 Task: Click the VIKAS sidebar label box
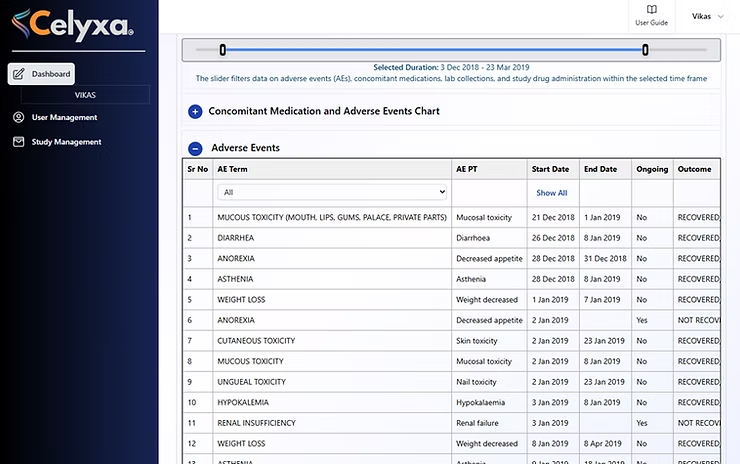pos(85,95)
